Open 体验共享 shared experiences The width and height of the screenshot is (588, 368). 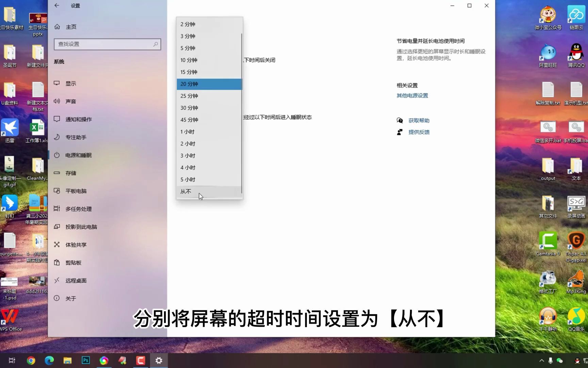coord(107,245)
